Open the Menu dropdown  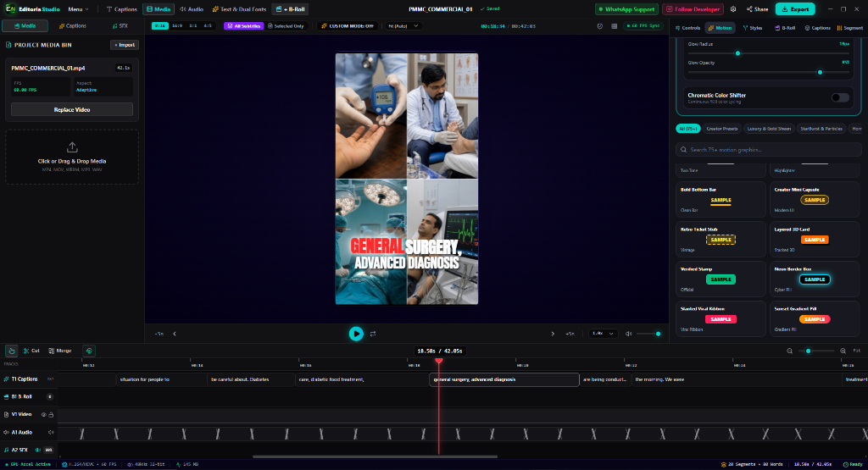[78, 8]
